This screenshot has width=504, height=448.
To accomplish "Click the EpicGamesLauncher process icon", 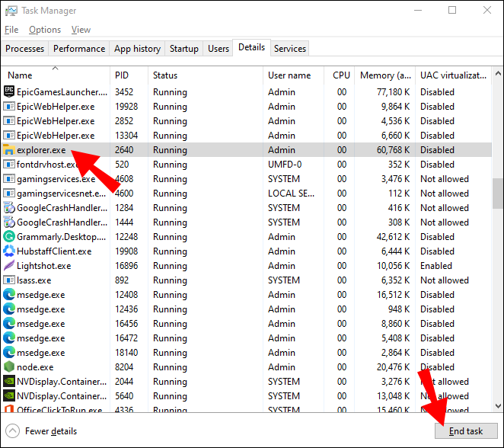I will coord(9,91).
